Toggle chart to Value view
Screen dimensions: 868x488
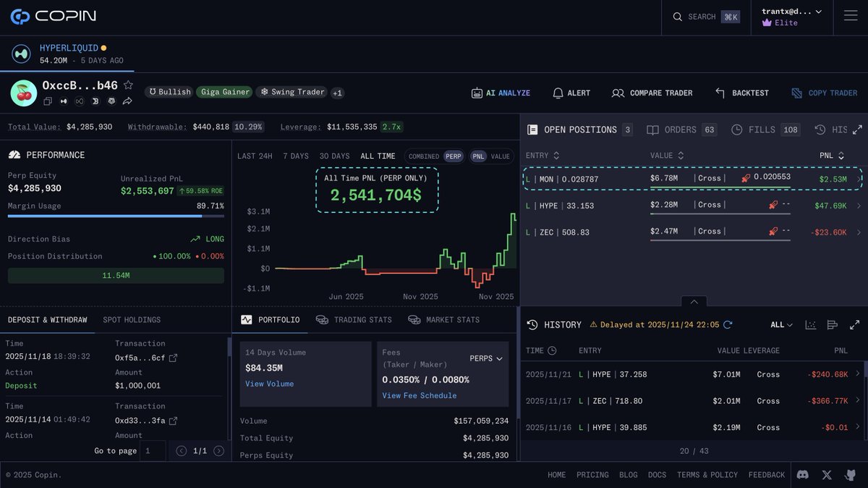(x=500, y=156)
